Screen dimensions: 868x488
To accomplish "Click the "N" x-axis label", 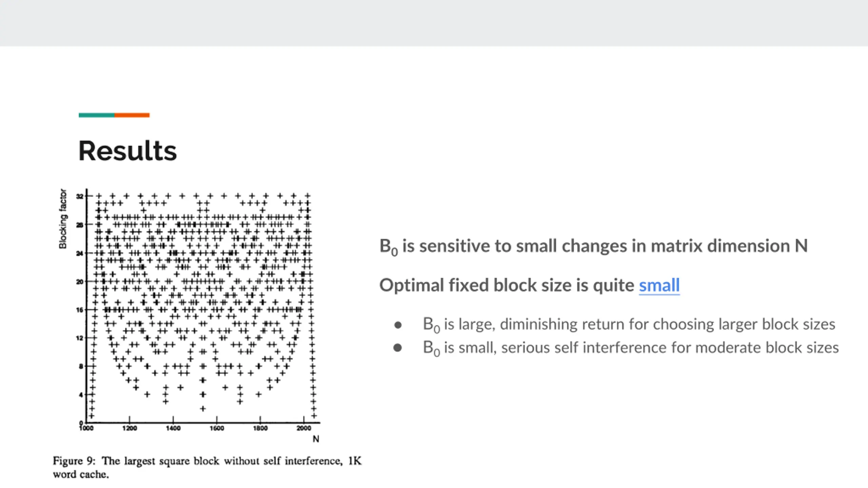I will 316,439.
